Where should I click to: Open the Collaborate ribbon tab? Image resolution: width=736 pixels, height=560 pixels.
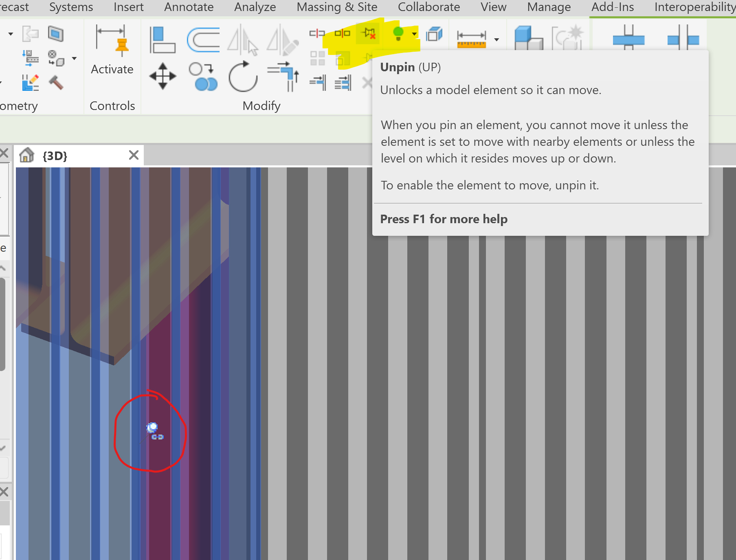pyautogui.click(x=428, y=7)
